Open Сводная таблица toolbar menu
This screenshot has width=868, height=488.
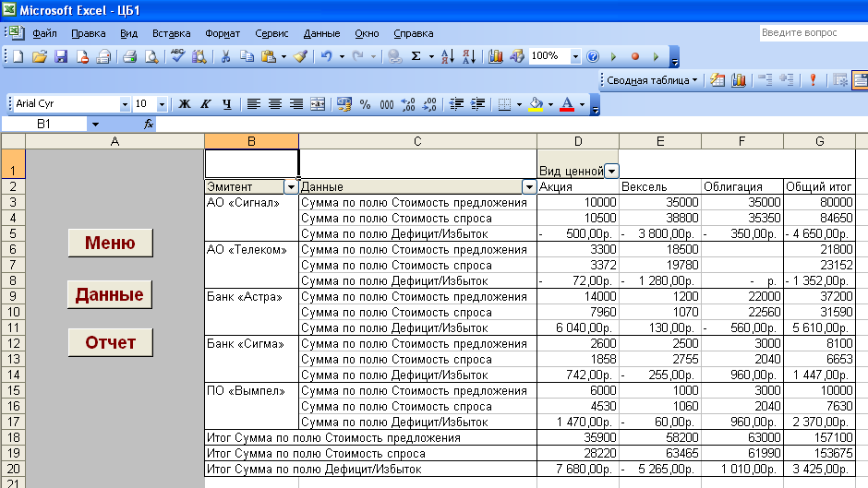click(x=652, y=80)
